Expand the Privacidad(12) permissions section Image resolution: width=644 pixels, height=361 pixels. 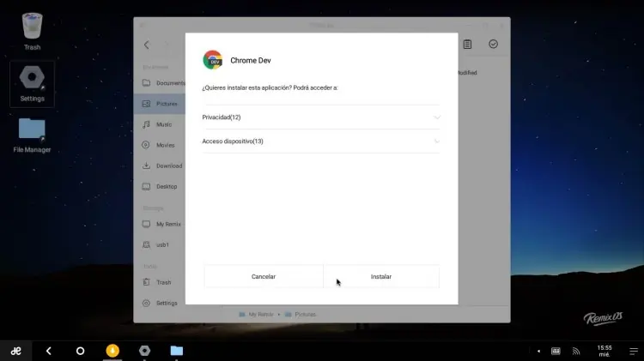point(321,117)
